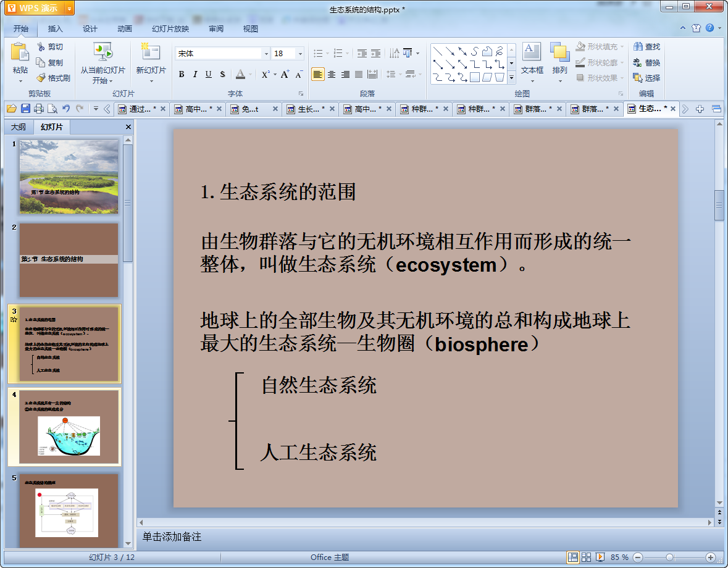728x568 pixels.
Task: Open the 审阅 (Review) ribbon tab
Action: click(216, 29)
